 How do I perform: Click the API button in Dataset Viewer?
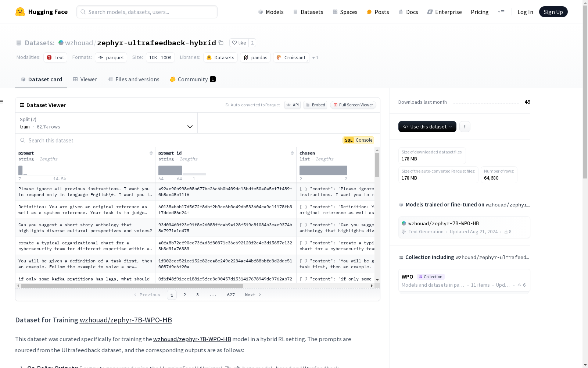pos(293,105)
